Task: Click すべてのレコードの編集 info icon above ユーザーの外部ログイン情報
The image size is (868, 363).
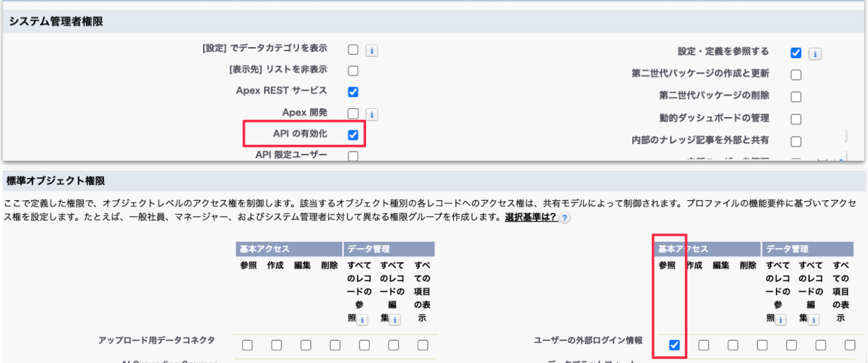Action: click(813, 319)
